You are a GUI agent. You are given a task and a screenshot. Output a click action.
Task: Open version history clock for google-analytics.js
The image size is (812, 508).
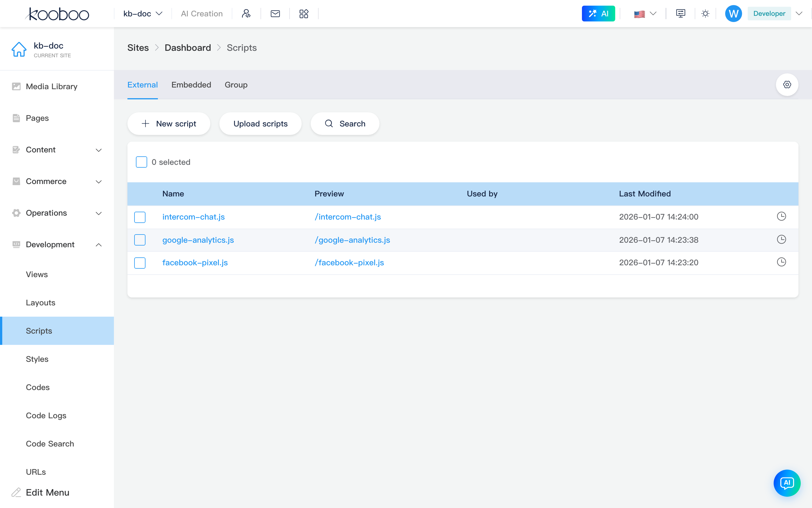[781, 239]
